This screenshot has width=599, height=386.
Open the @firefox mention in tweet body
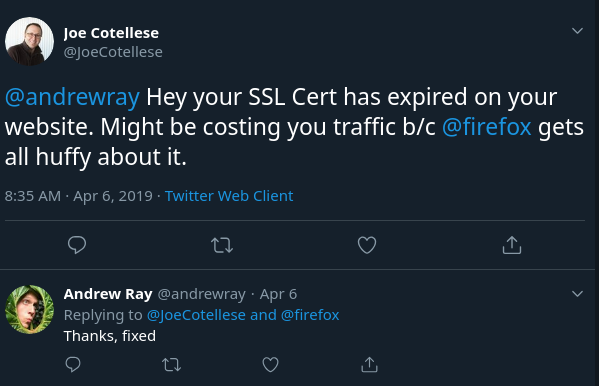[486, 127]
